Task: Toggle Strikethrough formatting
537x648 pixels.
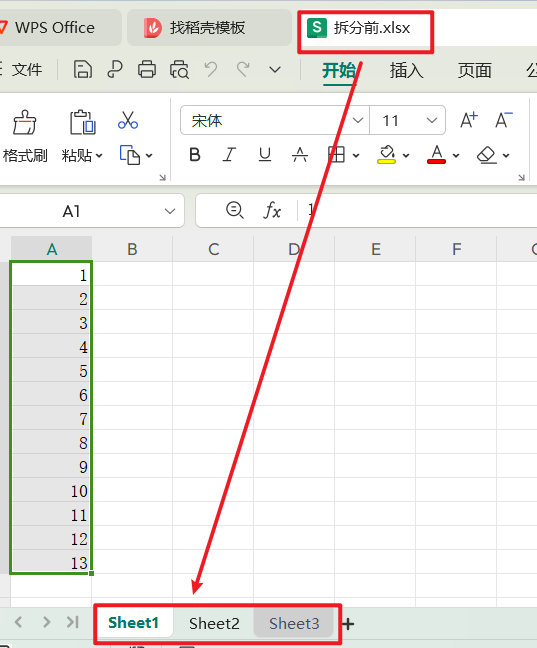Action: pos(300,155)
